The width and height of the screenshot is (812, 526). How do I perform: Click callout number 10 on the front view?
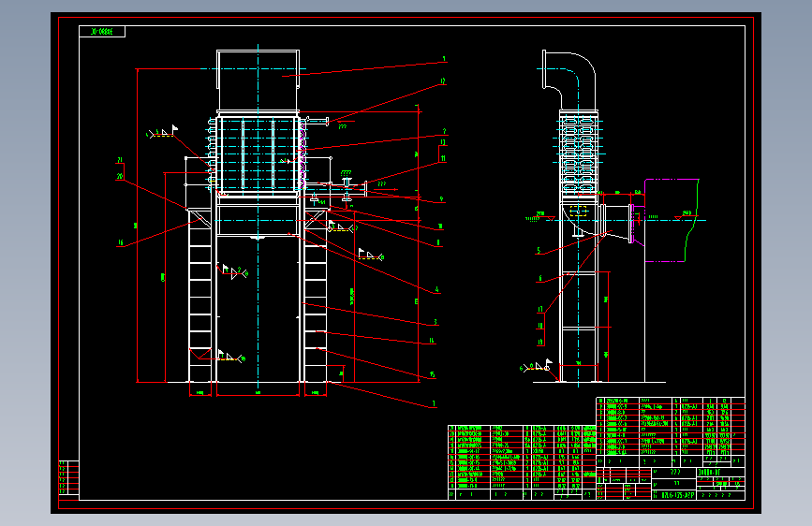[440, 226]
